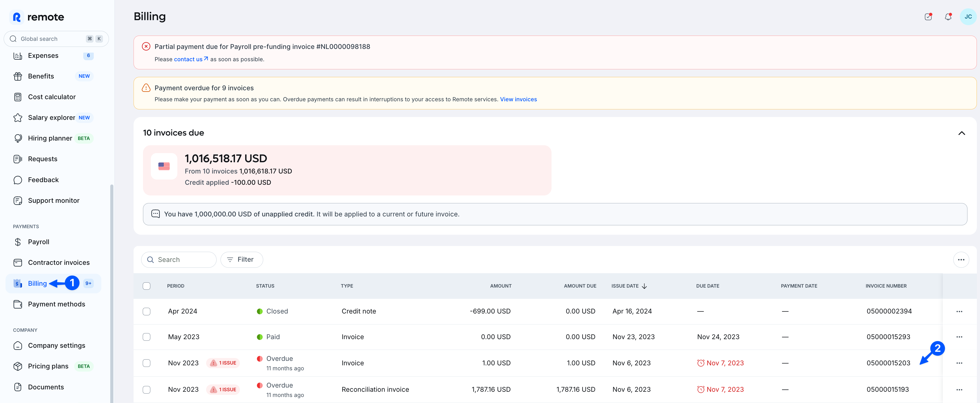This screenshot has width=980, height=403.
Task: Click the View invoices link
Action: click(x=518, y=99)
